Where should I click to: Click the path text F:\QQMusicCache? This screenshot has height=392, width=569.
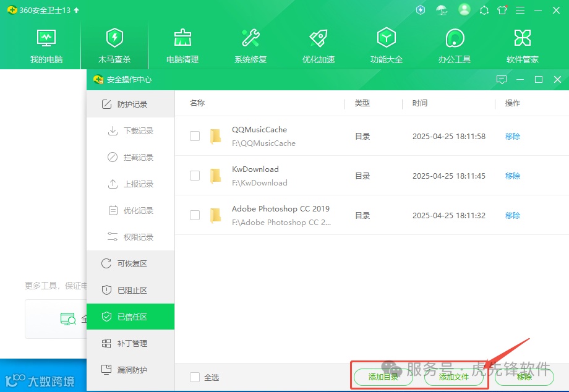(264, 143)
